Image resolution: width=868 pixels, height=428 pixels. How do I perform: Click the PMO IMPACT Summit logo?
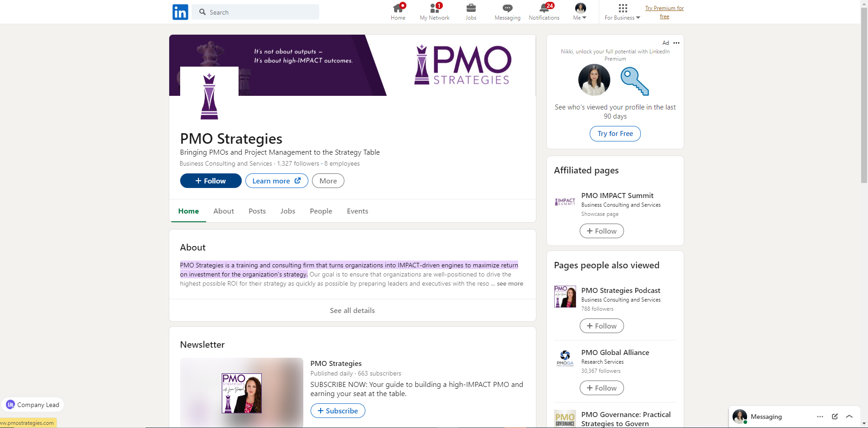point(565,202)
